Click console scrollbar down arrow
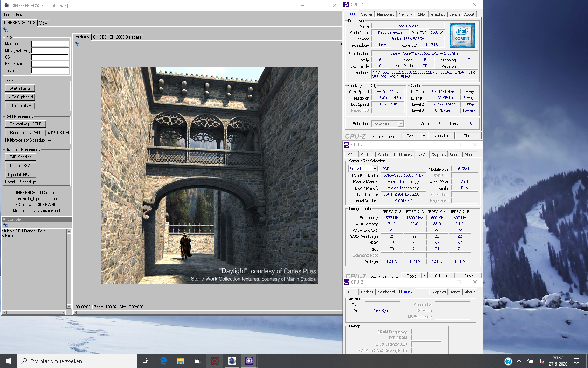The image size is (588, 368). coord(69,307)
